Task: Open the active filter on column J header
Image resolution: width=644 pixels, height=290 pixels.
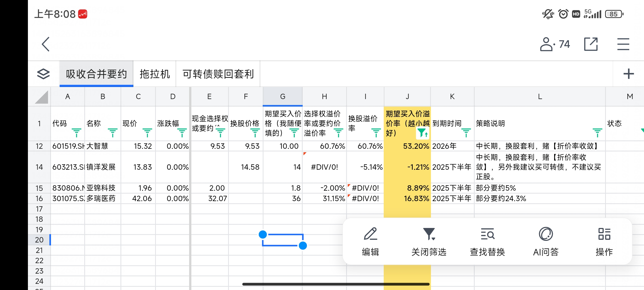Action: click(x=422, y=133)
